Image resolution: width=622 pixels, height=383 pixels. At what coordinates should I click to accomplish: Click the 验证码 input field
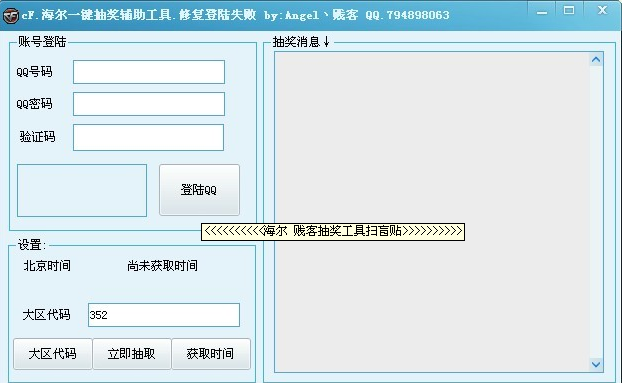(x=148, y=138)
